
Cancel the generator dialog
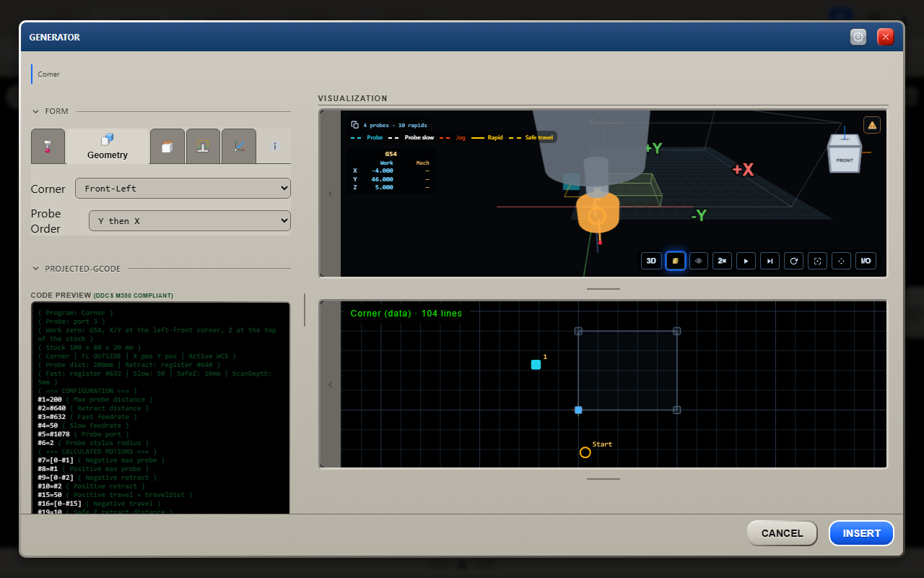coord(782,533)
